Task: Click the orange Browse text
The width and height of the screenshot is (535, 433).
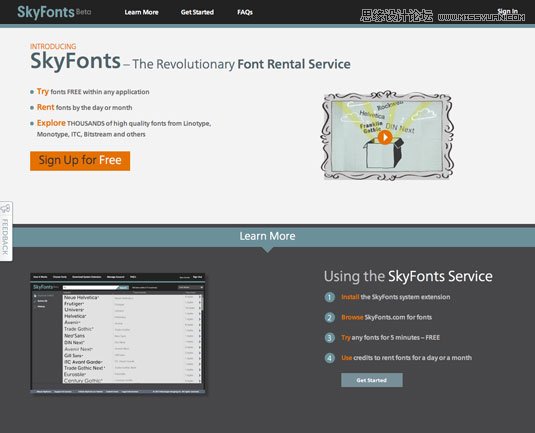Action: pos(352,317)
